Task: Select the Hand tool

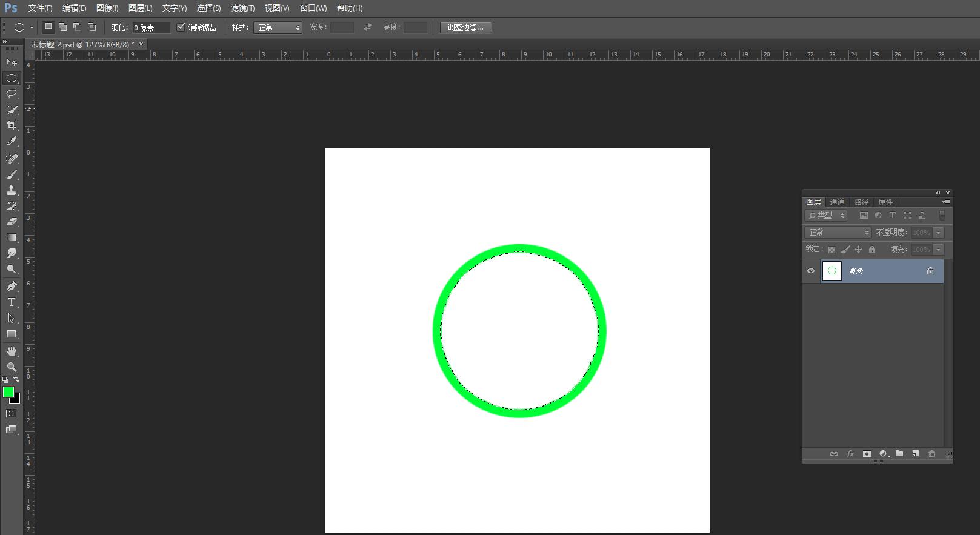Action: [x=12, y=351]
